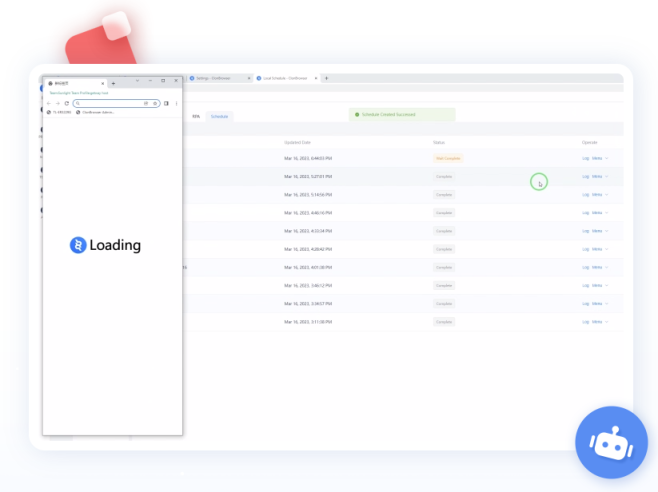Close the Settings - ClonBrowser tab

click(x=248, y=78)
